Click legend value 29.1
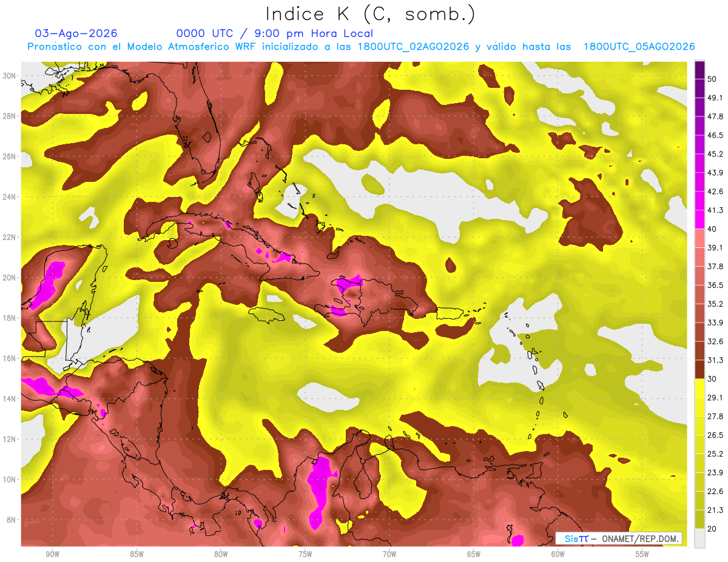This screenshot has width=728, height=562. [x=716, y=398]
